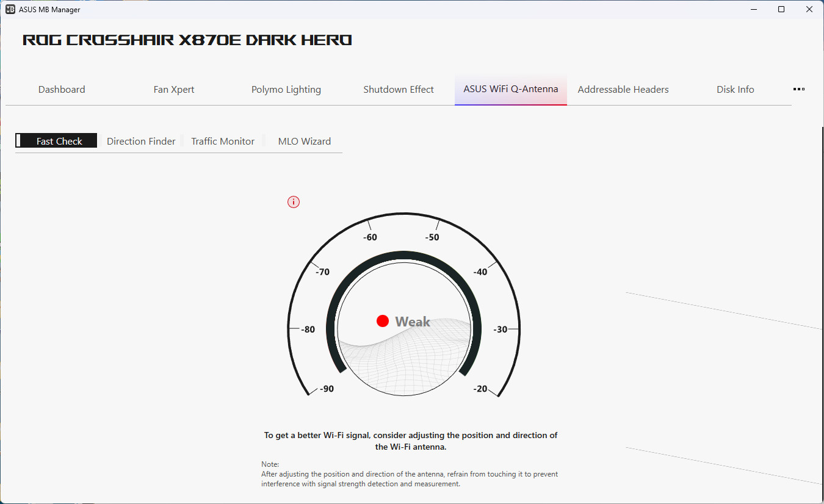Go to the Polymo Lighting tab

286,90
